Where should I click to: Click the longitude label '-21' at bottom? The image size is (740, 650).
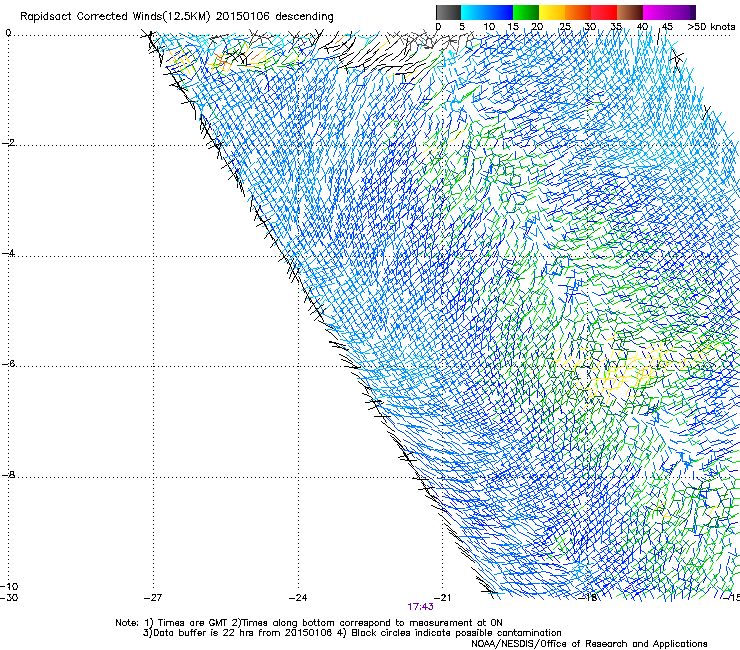pos(442,597)
